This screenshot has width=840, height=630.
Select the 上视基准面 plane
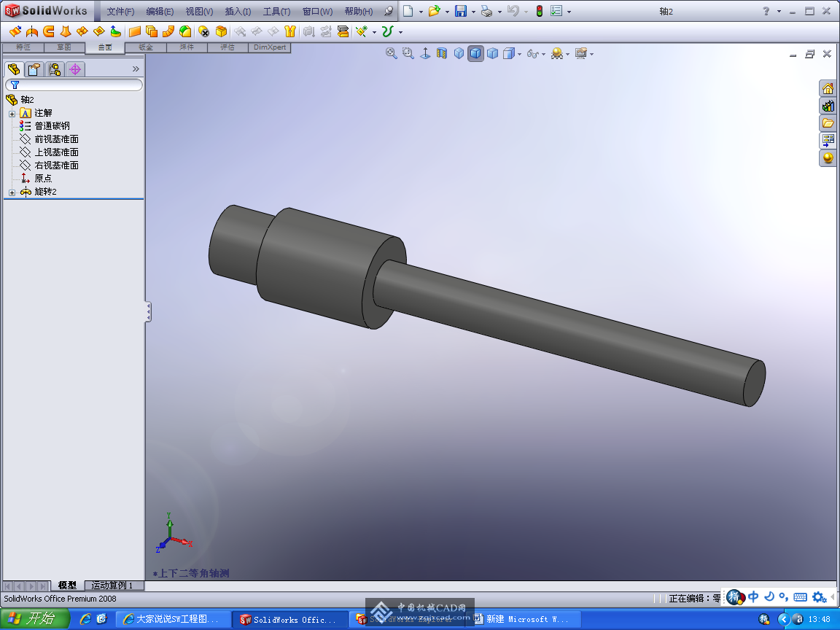[x=56, y=152]
